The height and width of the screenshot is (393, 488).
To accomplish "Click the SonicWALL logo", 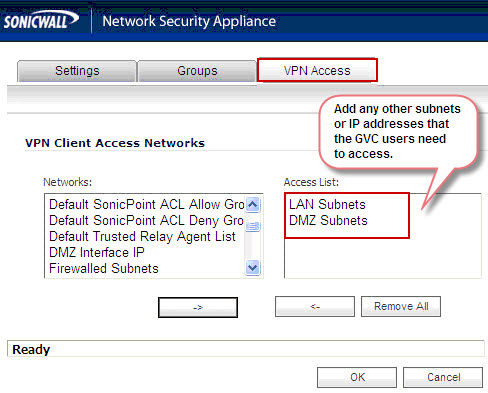I will 41,21.
